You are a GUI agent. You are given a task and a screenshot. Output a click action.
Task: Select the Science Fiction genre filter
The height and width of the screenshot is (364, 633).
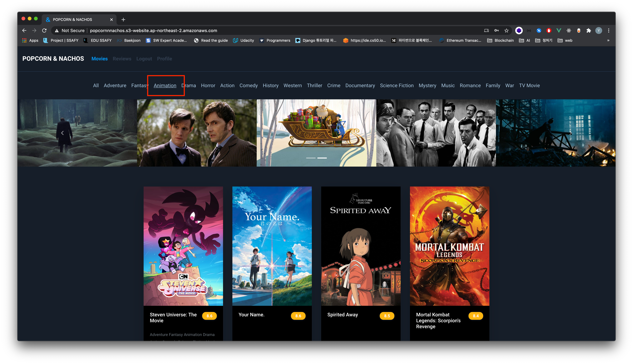(397, 85)
